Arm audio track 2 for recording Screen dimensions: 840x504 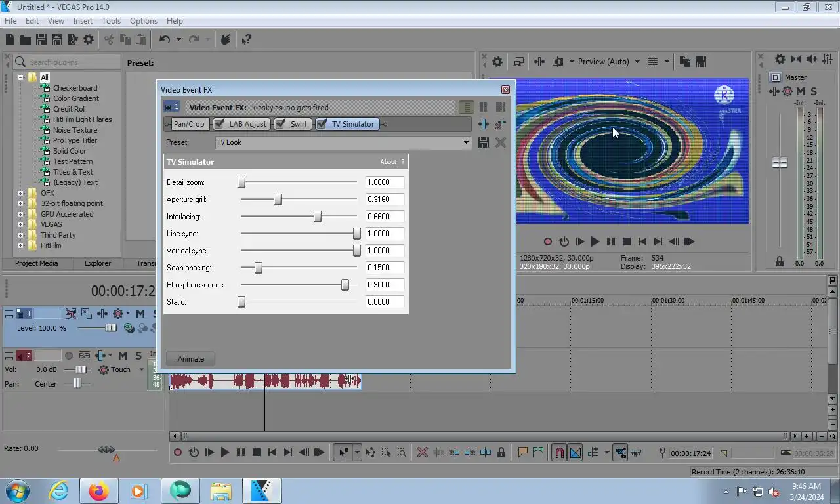[x=68, y=356]
